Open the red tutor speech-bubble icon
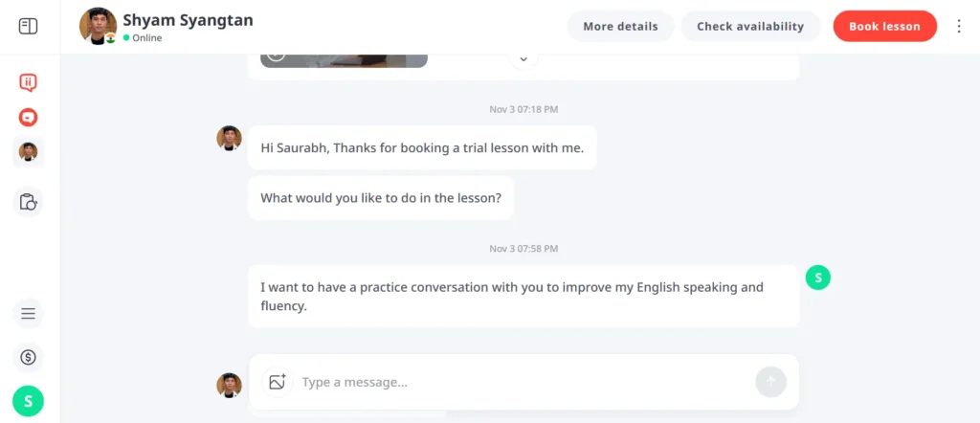 point(29,83)
